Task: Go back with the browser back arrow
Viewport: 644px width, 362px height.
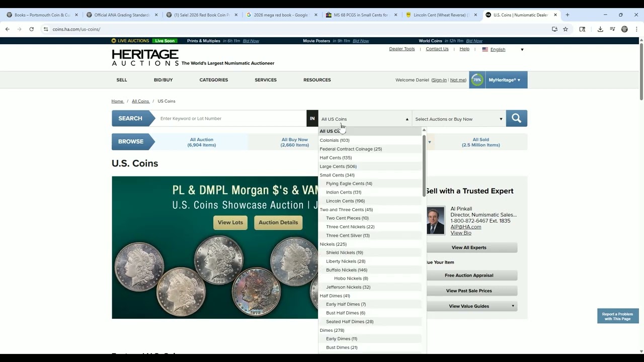Action: 7,29
